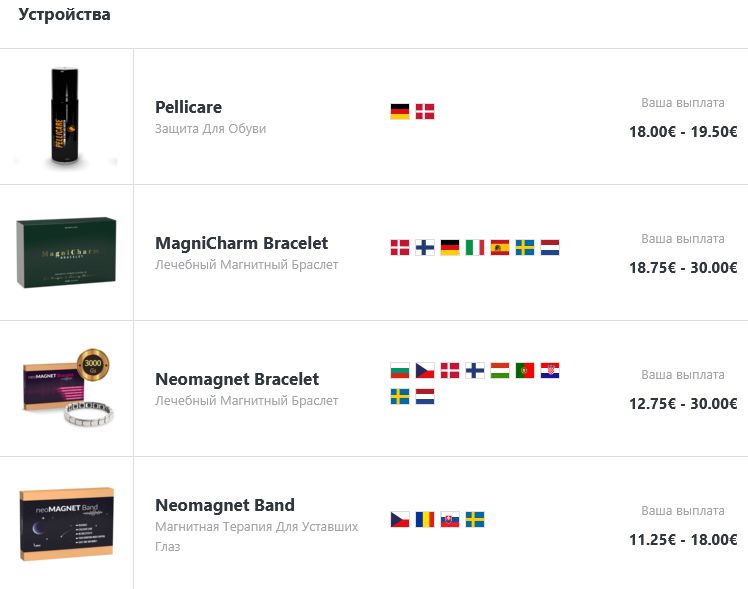Click the German flag for Pellicare
The width and height of the screenshot is (748, 589).
tap(400, 111)
